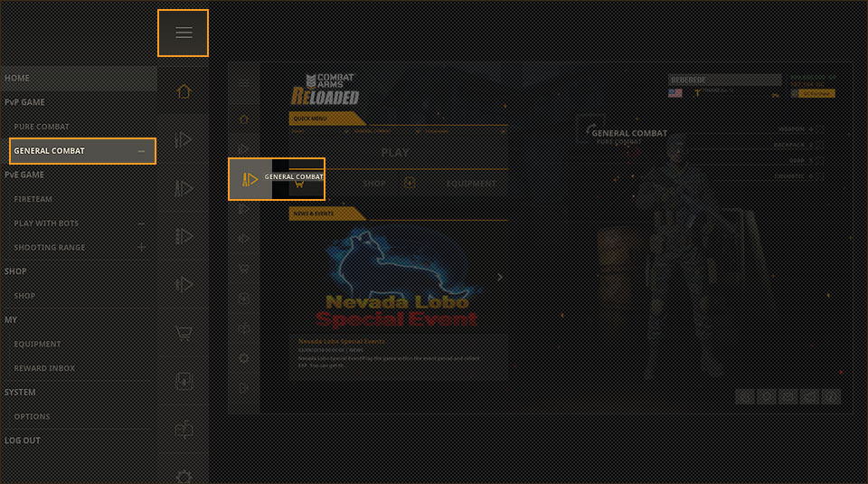Click SHOP button in Quick Menu
The image size is (868, 484).
pyautogui.click(x=374, y=184)
